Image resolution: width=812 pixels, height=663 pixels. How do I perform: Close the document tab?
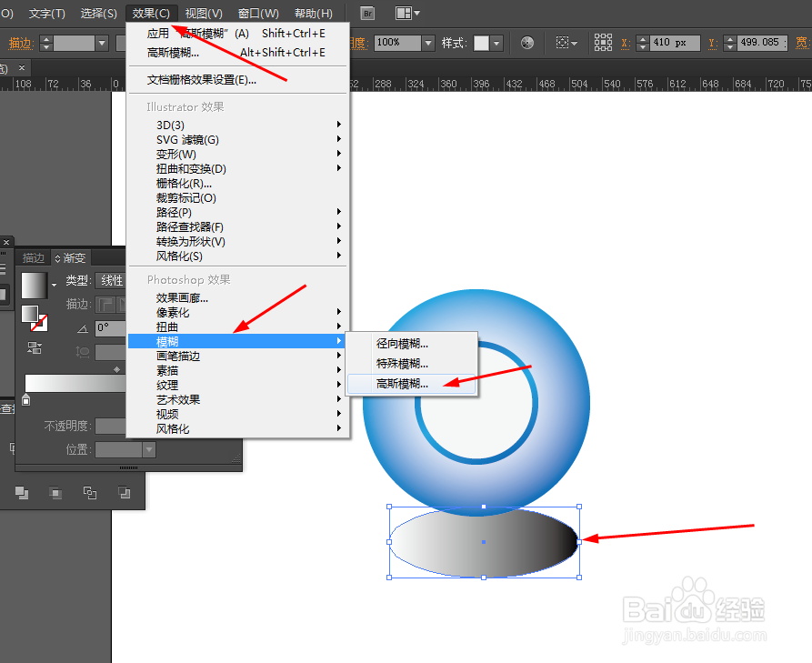pos(22,67)
